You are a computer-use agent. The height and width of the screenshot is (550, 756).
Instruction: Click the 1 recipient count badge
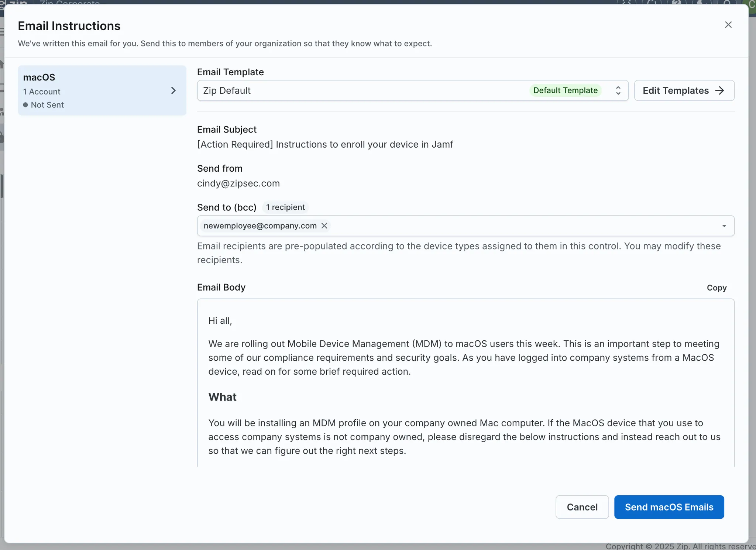pyautogui.click(x=285, y=207)
